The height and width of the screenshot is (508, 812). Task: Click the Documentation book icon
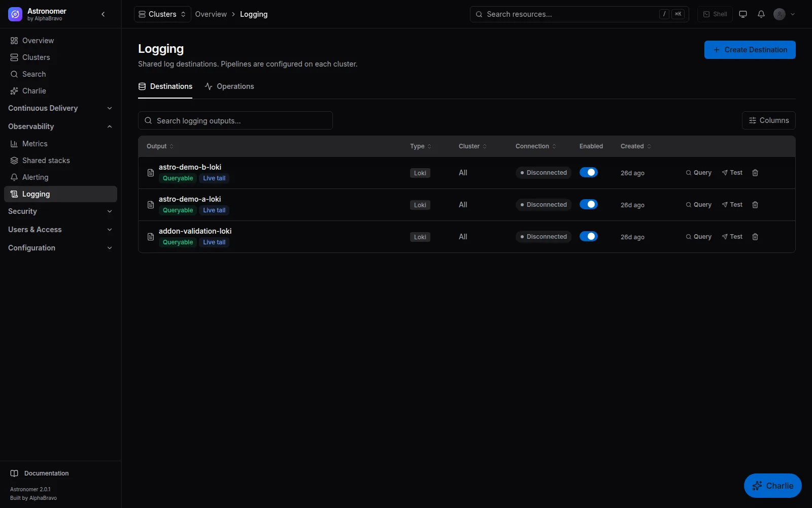(x=14, y=473)
